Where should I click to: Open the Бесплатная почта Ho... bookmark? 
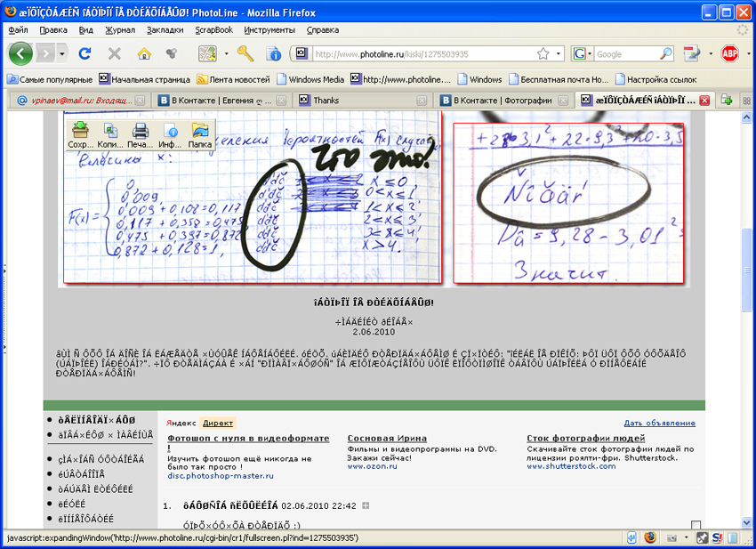pos(559,79)
